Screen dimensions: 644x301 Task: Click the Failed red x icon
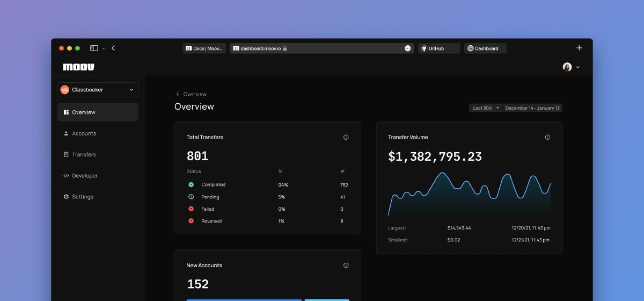point(191,209)
